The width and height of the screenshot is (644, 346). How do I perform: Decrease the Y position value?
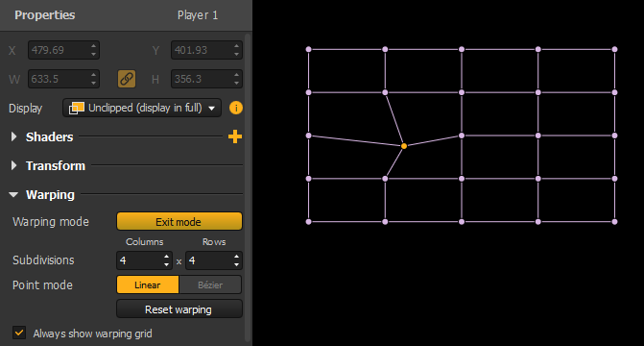coord(236,55)
